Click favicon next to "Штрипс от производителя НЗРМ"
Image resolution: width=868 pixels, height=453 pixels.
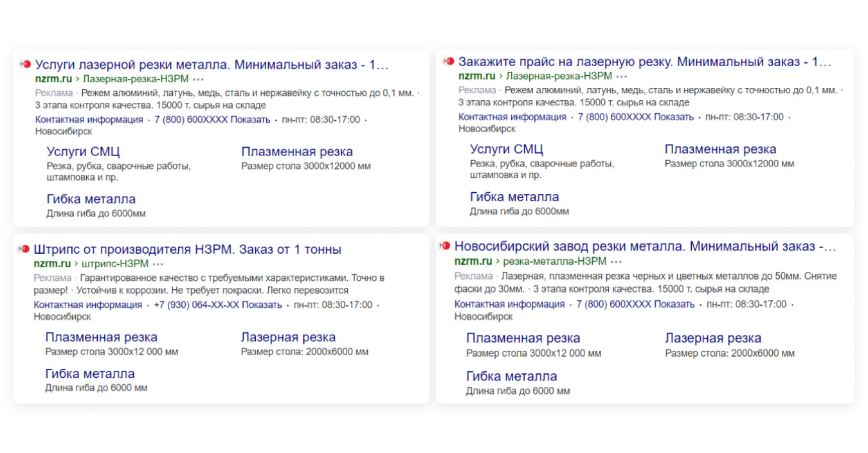click(x=24, y=249)
